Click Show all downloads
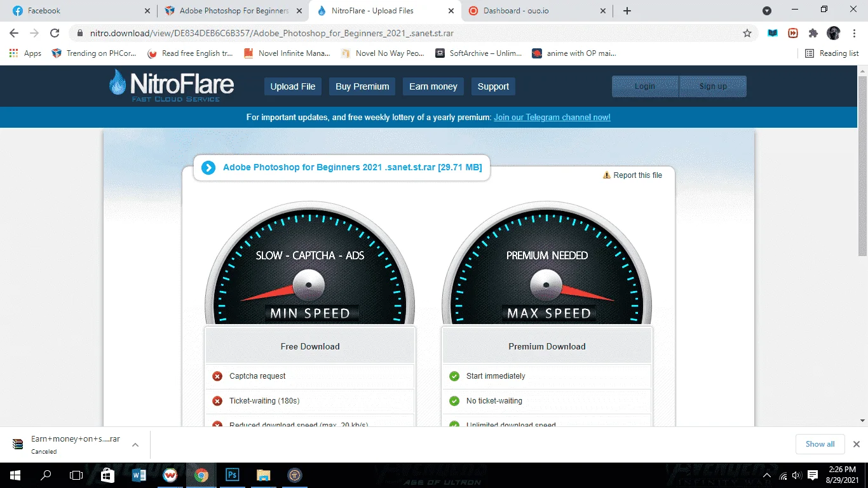Screen dimensions: 868x488 (x=820, y=444)
